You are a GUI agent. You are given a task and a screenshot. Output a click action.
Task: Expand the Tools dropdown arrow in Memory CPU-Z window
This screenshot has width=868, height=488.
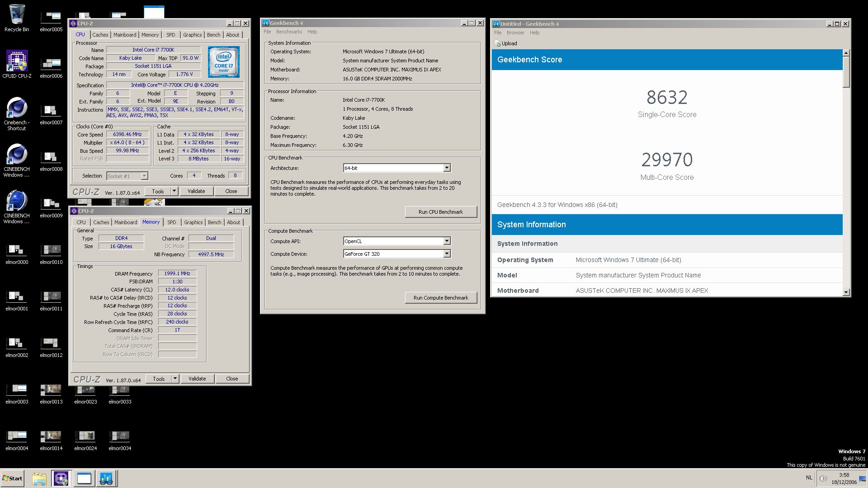[175, 379]
